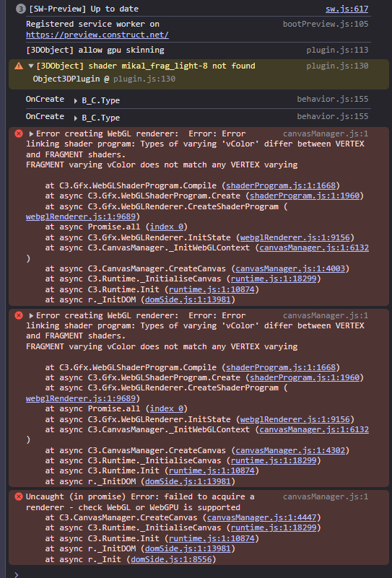Image resolution: width=392 pixels, height=578 pixels.
Task: Open domSide.js:1:13981 in first WebGL error
Action: 188,299
